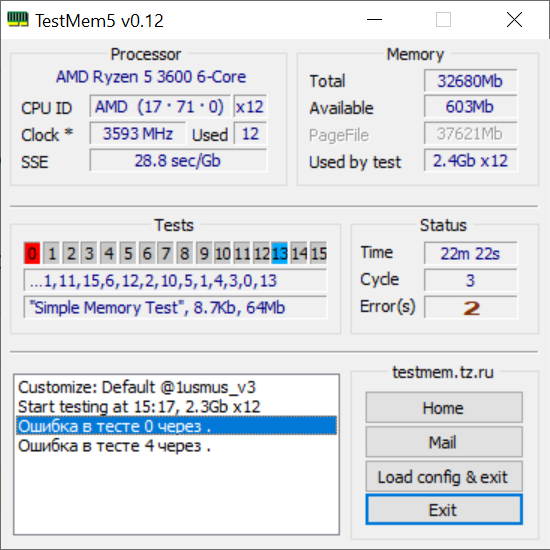Click the SSE value 28.8 sec/Gb

coord(178,160)
